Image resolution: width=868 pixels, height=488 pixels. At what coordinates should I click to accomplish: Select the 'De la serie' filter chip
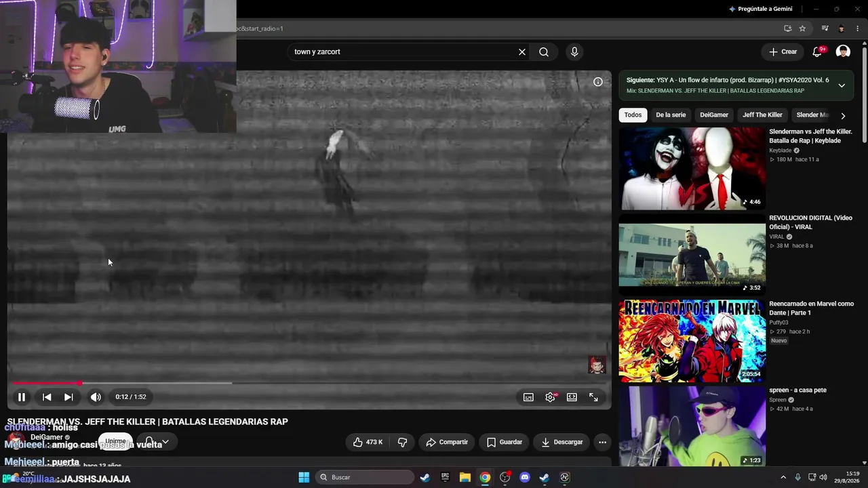coord(671,115)
